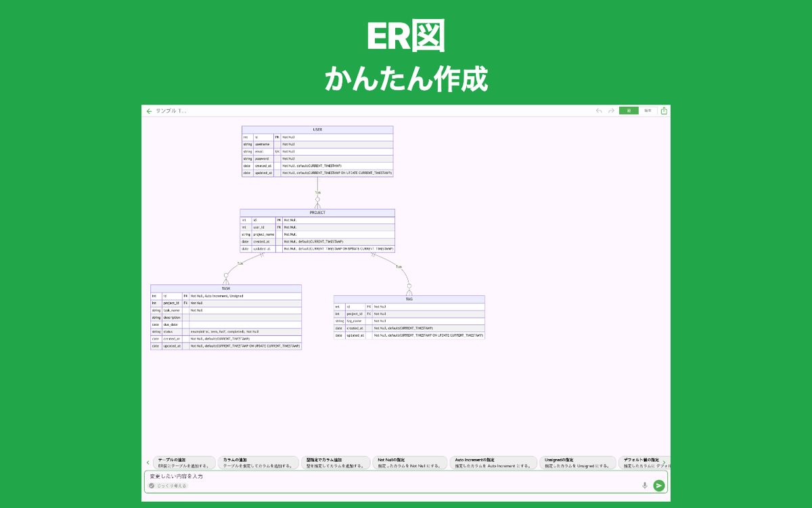
Task: Send the message with green arrow button
Action: coord(658,485)
